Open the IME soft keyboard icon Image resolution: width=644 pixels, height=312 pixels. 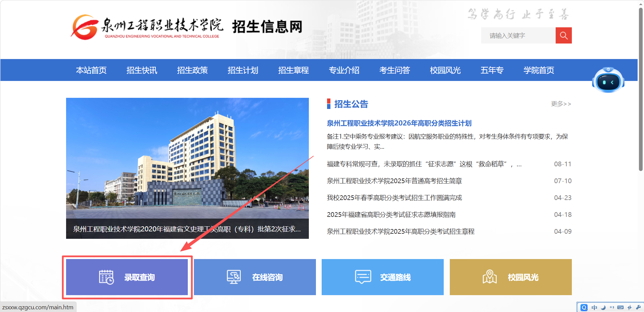click(x=620, y=307)
